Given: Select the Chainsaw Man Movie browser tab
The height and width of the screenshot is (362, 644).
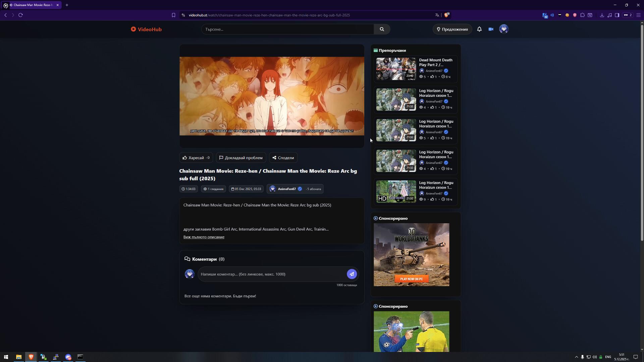Looking at the screenshot, I should (x=32, y=5).
